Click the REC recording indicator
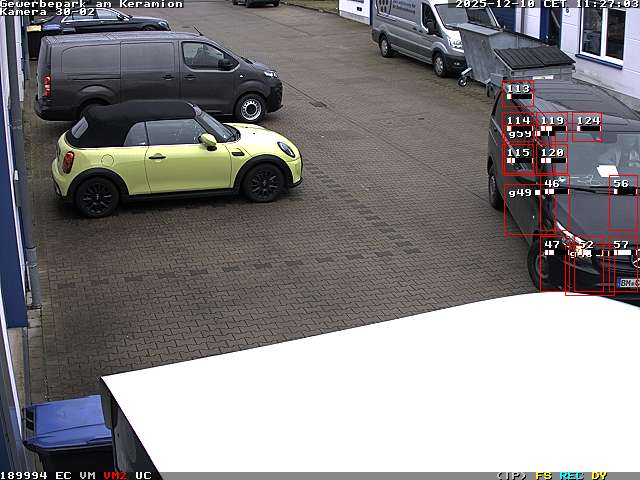Viewport: 640px width, 480px height. pos(571,475)
